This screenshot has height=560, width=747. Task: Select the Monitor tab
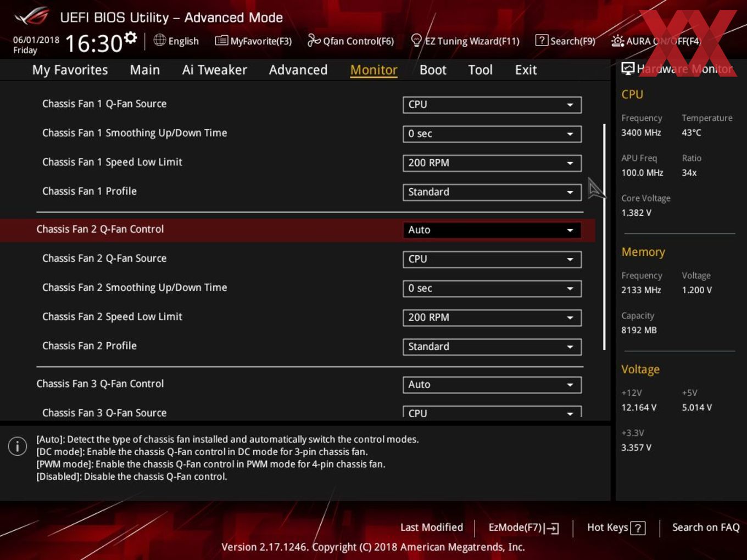(374, 70)
